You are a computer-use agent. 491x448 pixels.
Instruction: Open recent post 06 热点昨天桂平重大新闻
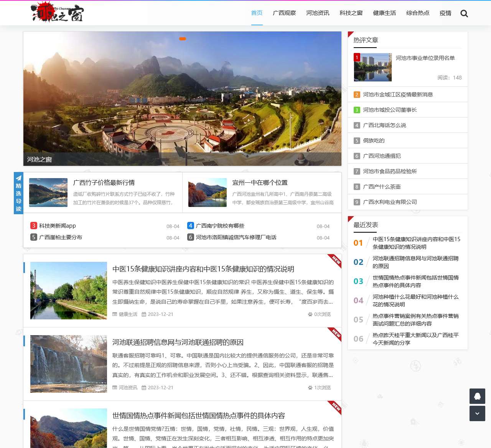[416, 339]
